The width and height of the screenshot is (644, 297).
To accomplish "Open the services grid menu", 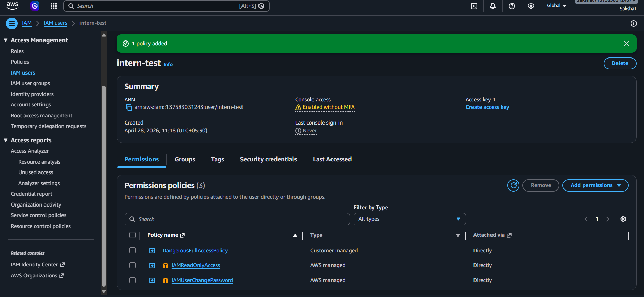I will pyautogui.click(x=54, y=6).
